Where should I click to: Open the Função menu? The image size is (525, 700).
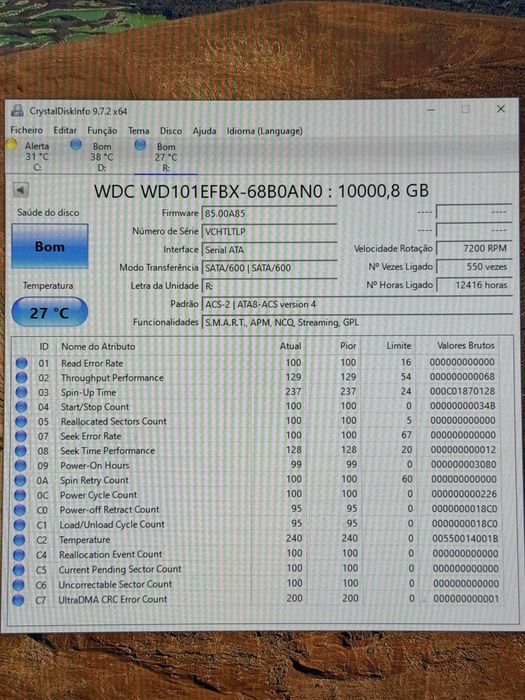click(102, 130)
